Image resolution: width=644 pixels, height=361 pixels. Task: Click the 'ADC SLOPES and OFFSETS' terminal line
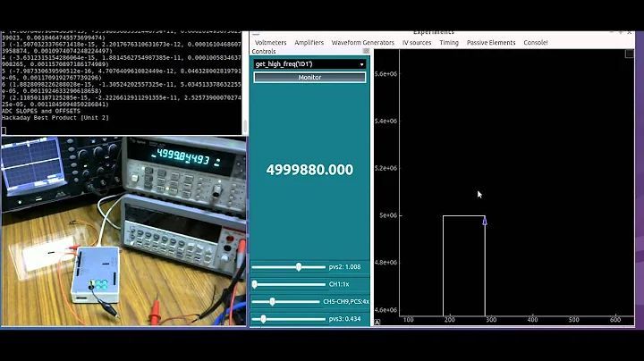tap(41, 111)
